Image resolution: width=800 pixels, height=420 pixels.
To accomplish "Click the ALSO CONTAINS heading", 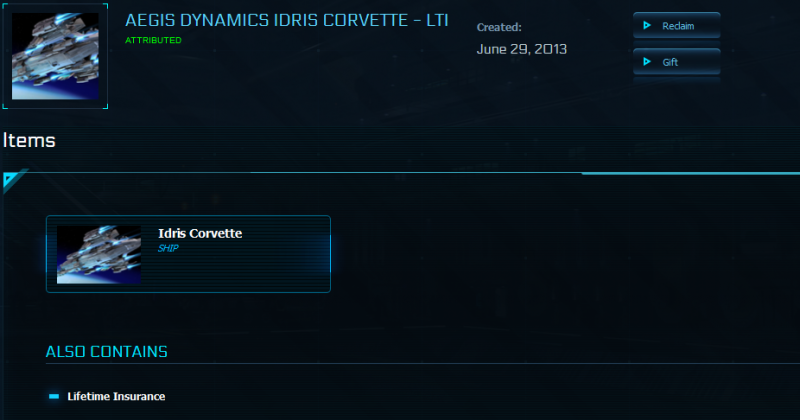I will click(x=106, y=352).
